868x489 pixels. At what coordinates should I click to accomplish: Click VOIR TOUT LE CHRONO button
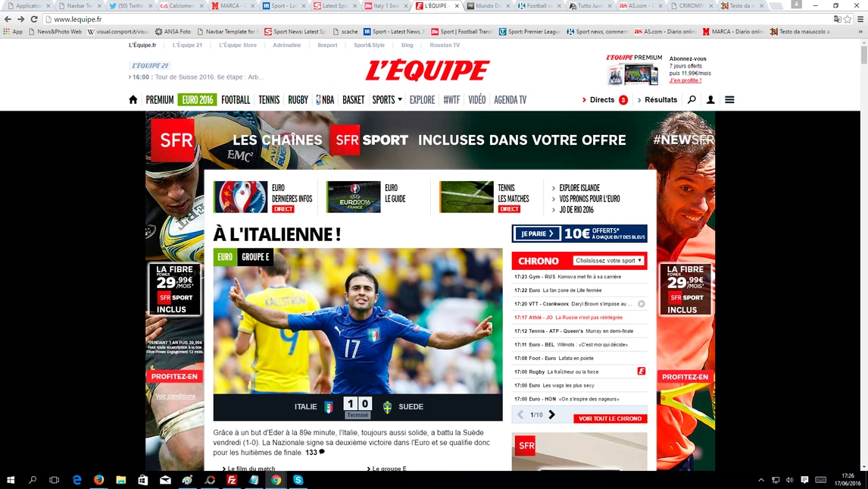click(610, 418)
